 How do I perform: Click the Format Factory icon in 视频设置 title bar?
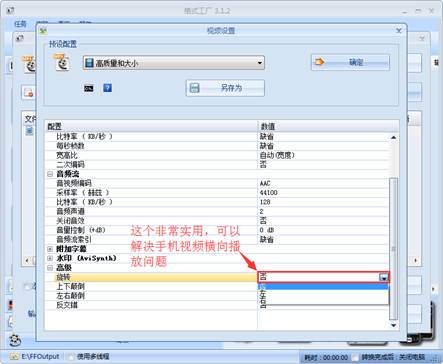coord(43,31)
